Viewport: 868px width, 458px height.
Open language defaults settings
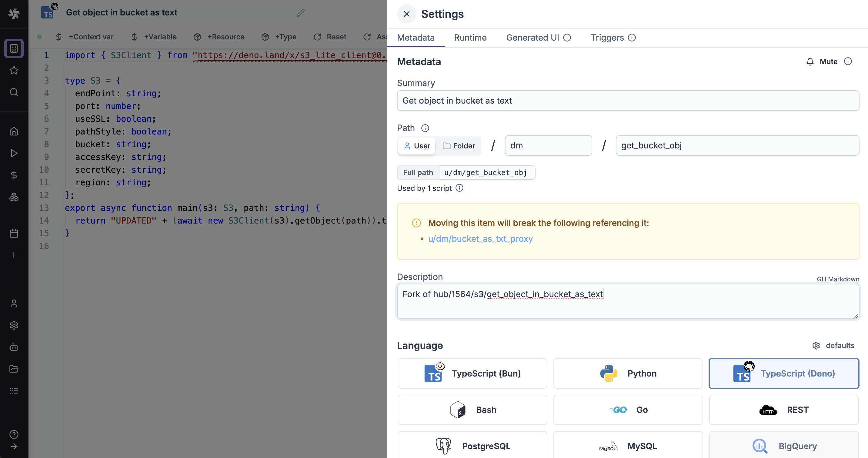coord(833,346)
